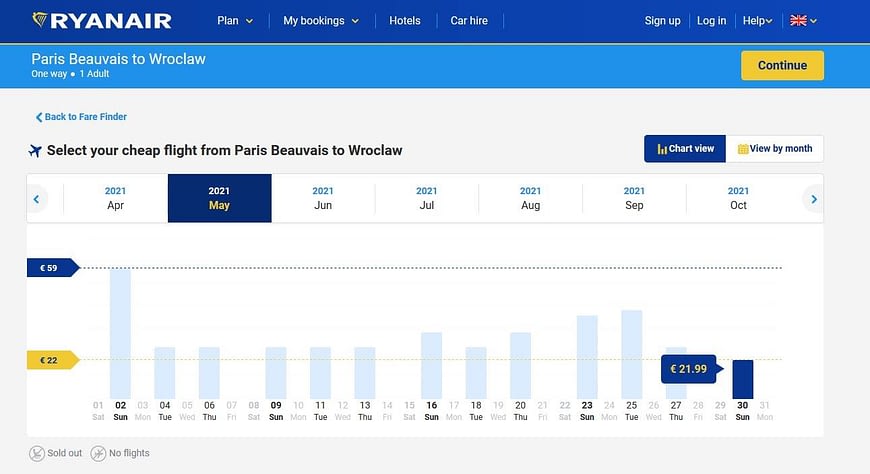Viewport: 870px width, 474px height.
Task: Click date label 31 Mon
Action: coord(765,411)
